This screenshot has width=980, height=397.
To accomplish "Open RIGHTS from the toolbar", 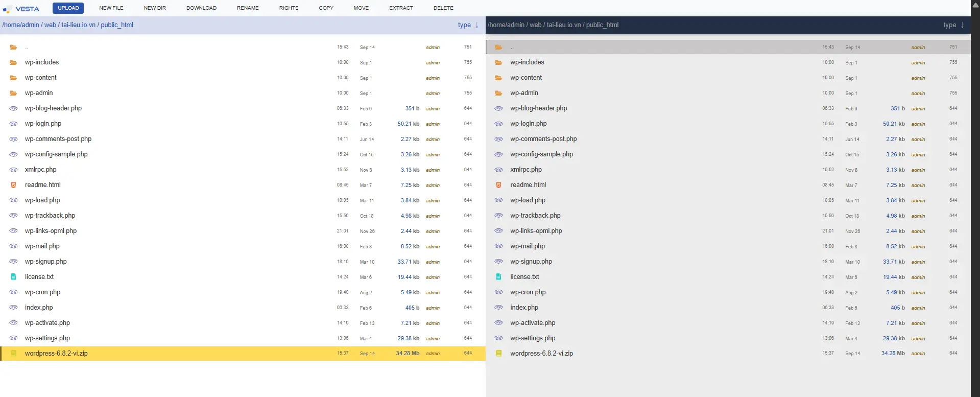I will (x=289, y=8).
